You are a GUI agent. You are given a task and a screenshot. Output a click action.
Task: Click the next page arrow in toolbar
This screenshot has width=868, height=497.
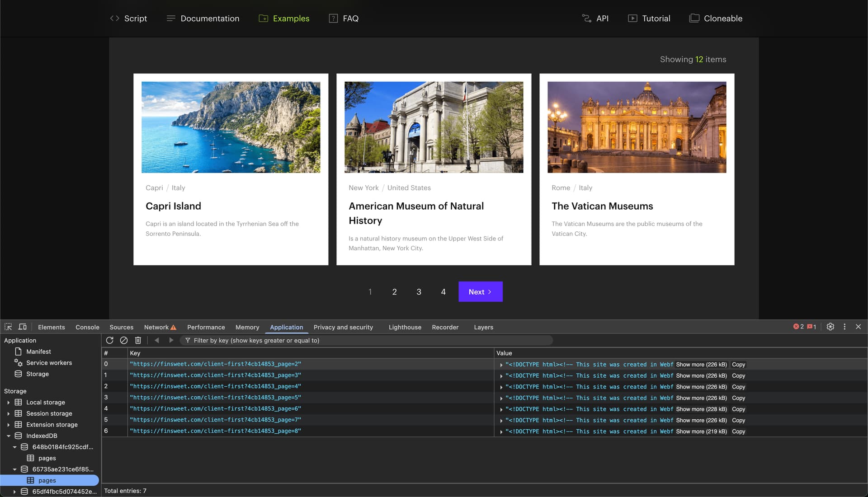point(171,340)
